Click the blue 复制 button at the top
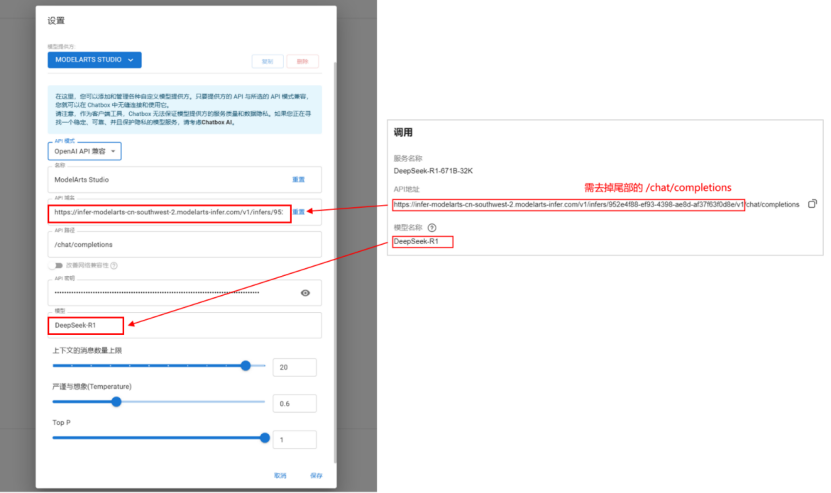The image size is (831, 493). (x=268, y=61)
